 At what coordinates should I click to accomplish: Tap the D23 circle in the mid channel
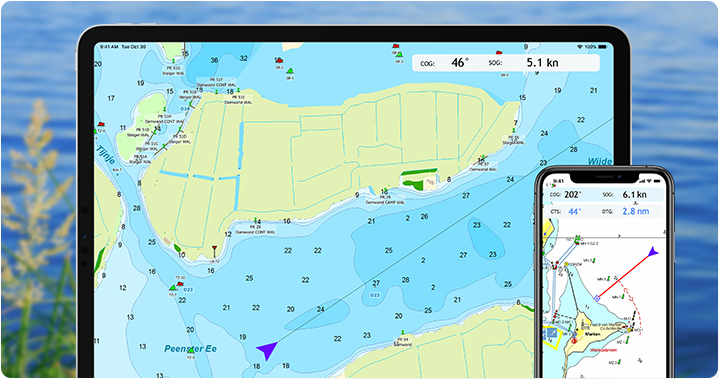[x=375, y=295]
